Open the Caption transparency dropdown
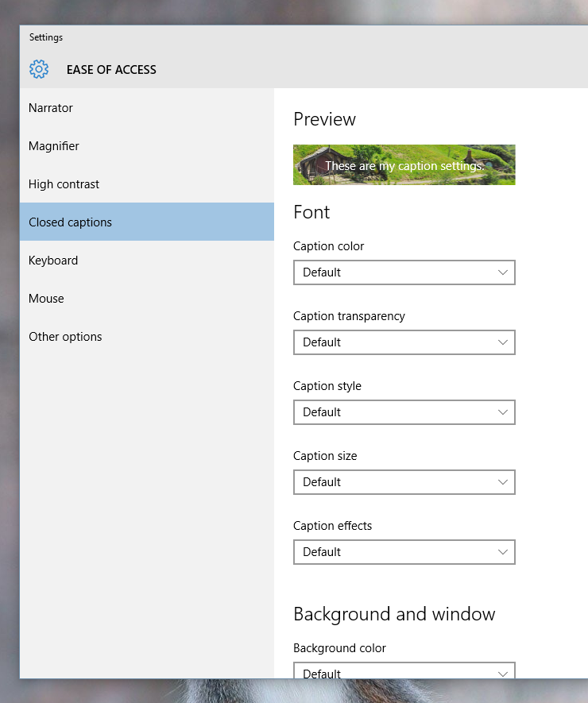588x703 pixels. coord(404,342)
